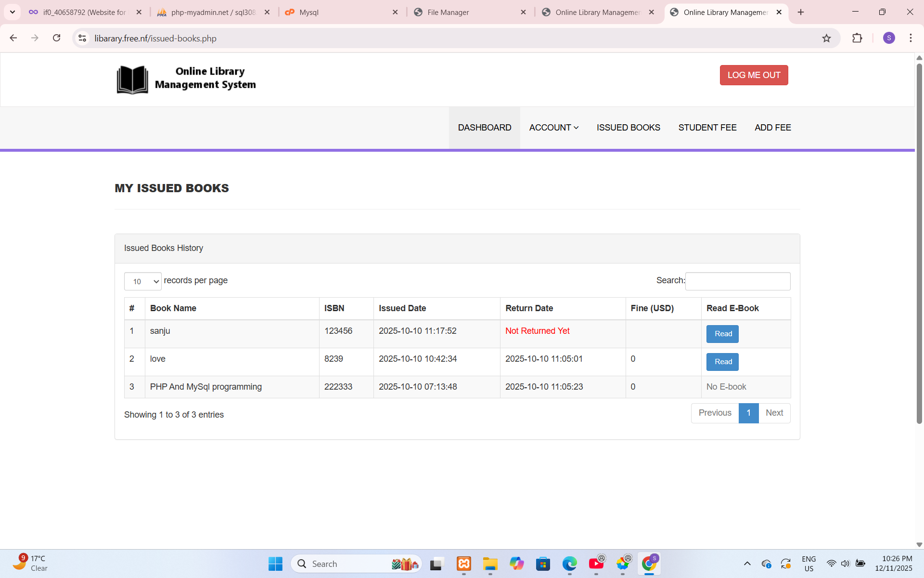Screen dimensions: 924x578
Task: Click the table Search input field
Action: coord(737,281)
